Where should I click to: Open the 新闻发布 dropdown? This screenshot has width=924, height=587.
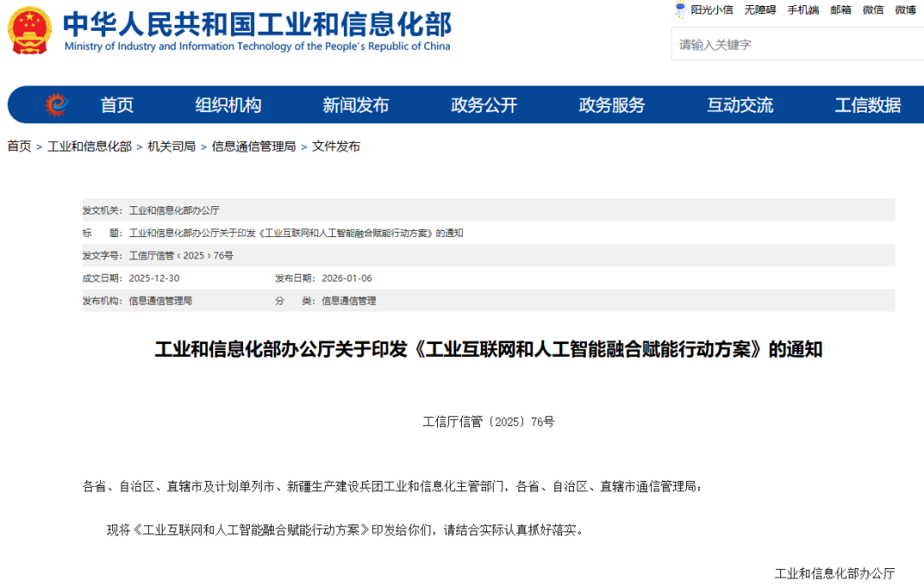[356, 104]
